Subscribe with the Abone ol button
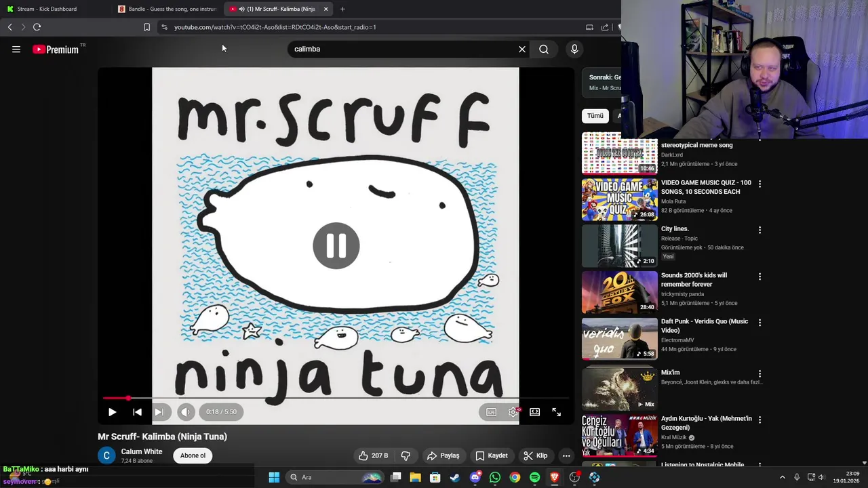Image resolution: width=868 pixels, height=488 pixels. coord(193,455)
